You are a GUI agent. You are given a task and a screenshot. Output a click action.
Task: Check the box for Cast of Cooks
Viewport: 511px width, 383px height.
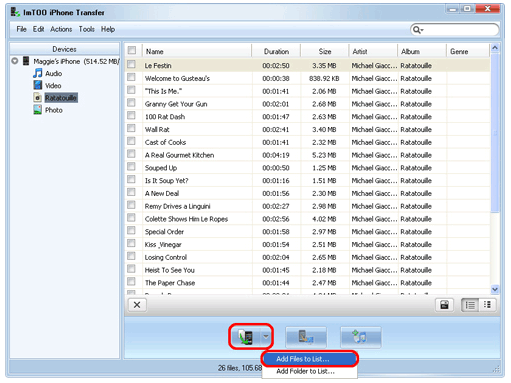[131, 141]
